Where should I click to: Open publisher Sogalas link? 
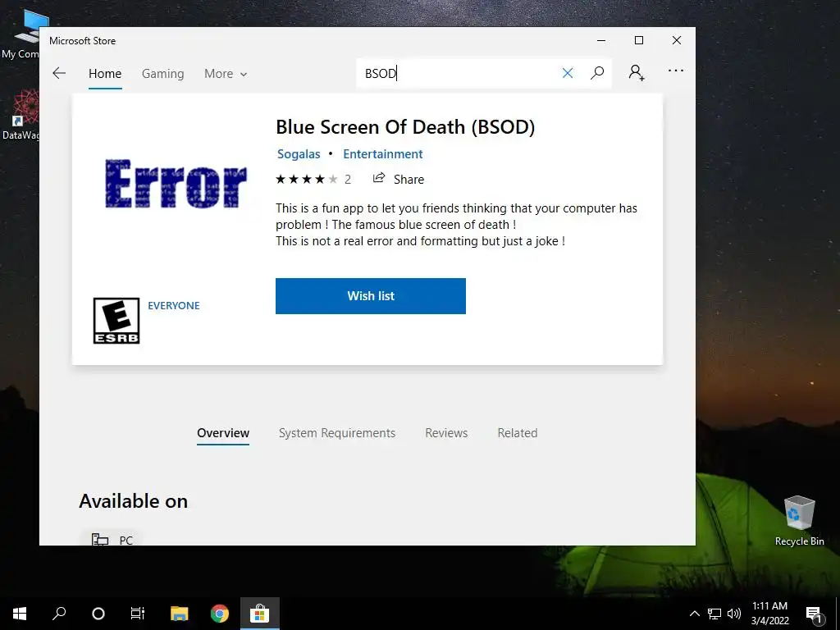299,154
